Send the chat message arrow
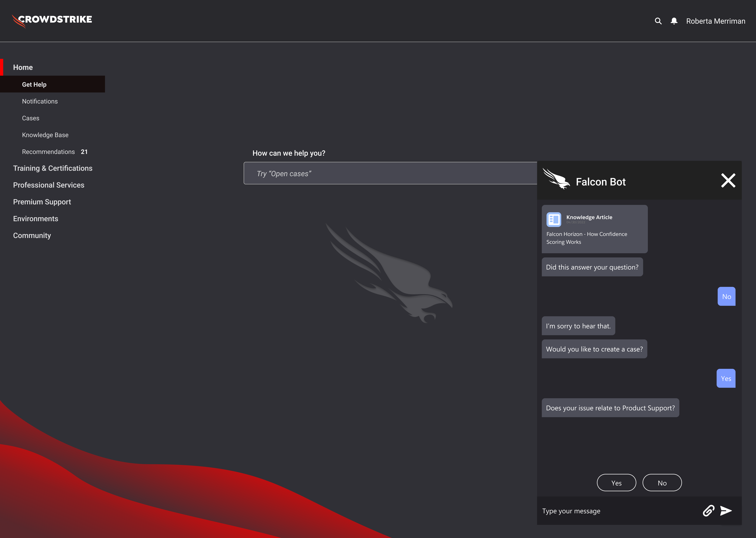756x538 pixels. point(726,511)
